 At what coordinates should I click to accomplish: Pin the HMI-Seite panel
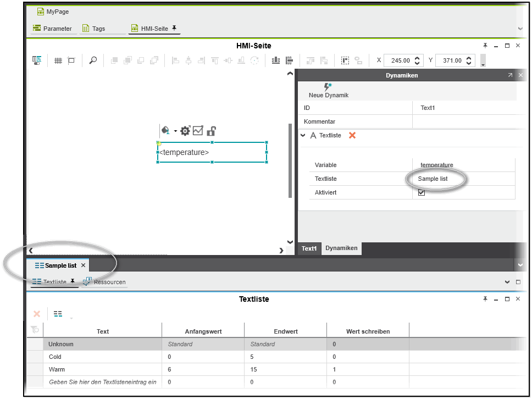485,46
